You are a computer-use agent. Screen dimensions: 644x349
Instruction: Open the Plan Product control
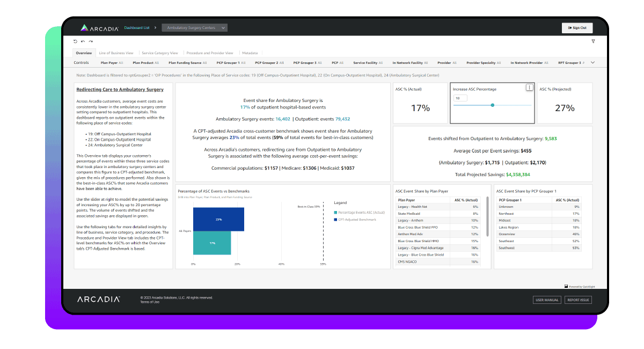click(146, 63)
